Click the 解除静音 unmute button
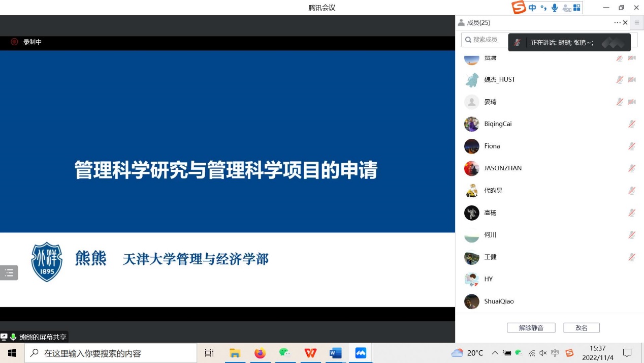The height and width of the screenshot is (363, 644). [531, 328]
